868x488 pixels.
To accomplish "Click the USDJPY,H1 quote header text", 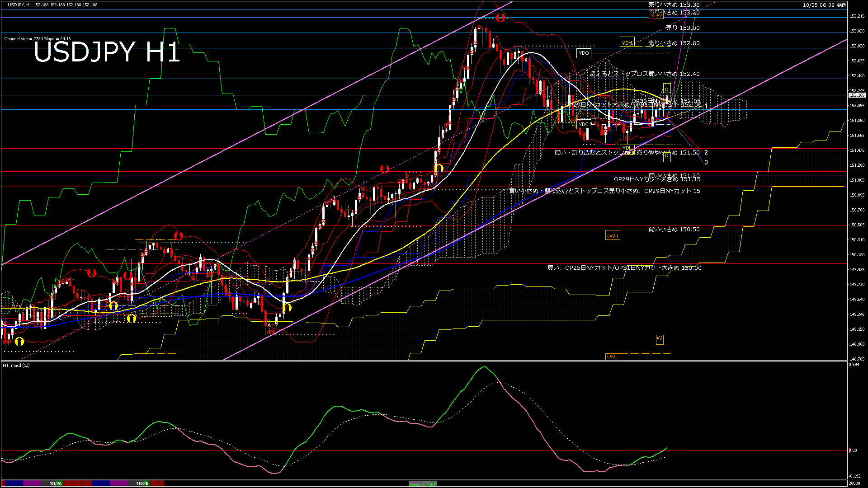I will click(19, 5).
